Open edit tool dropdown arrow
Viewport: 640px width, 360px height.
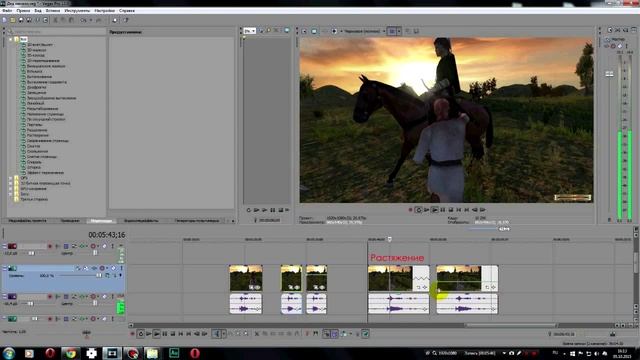click(224, 334)
